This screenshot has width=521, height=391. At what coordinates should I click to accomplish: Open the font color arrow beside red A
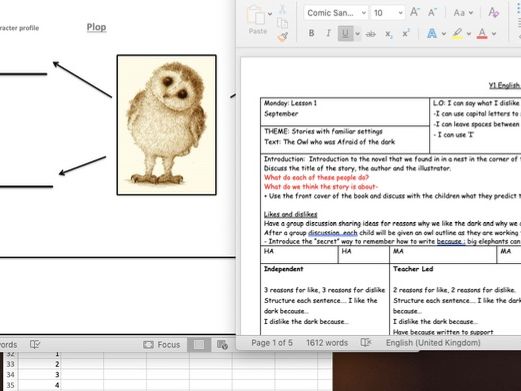coord(494,34)
